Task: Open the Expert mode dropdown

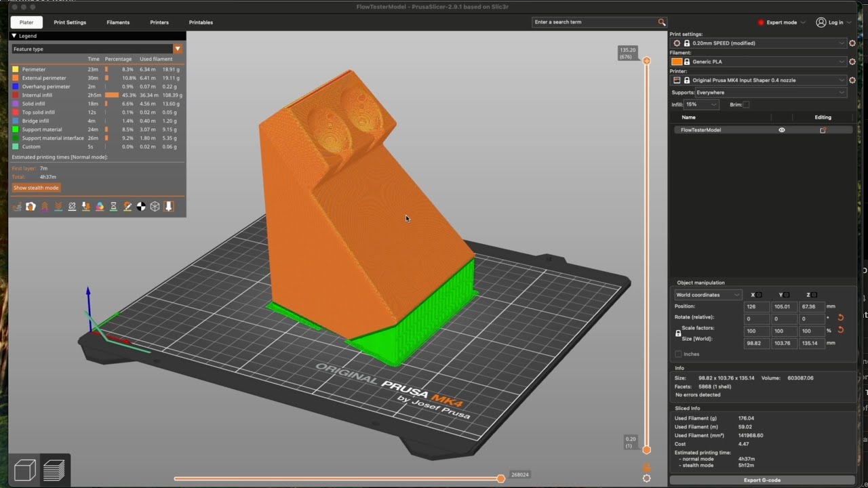Action: click(782, 22)
